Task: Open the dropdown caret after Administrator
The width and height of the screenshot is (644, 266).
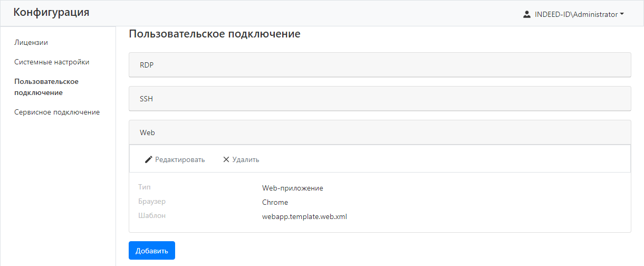Action: [622, 15]
